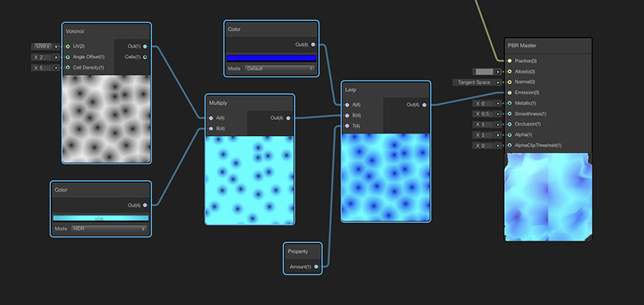
Task: Click the blue Color node Out(4) port
Action: pos(313,45)
